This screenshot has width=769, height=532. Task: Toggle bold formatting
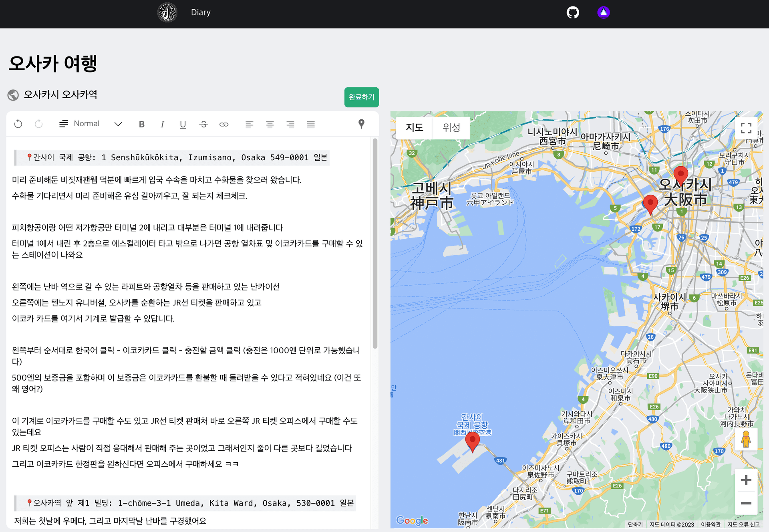[141, 124]
